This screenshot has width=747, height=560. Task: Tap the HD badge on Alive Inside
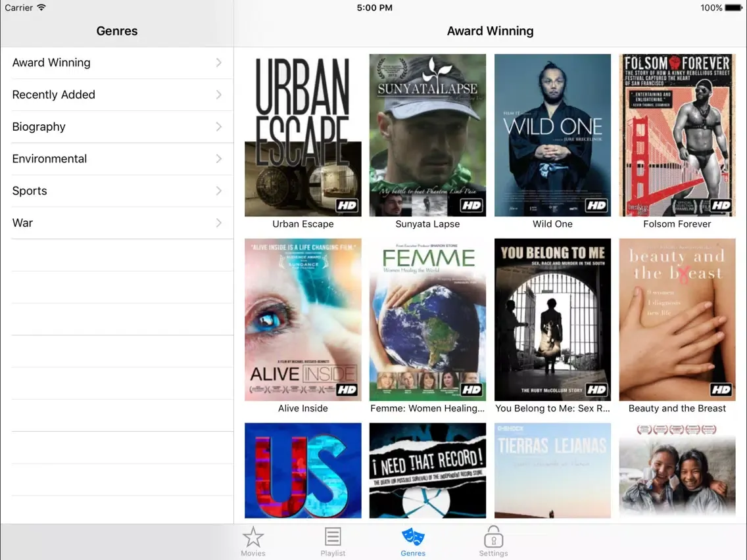pos(347,390)
